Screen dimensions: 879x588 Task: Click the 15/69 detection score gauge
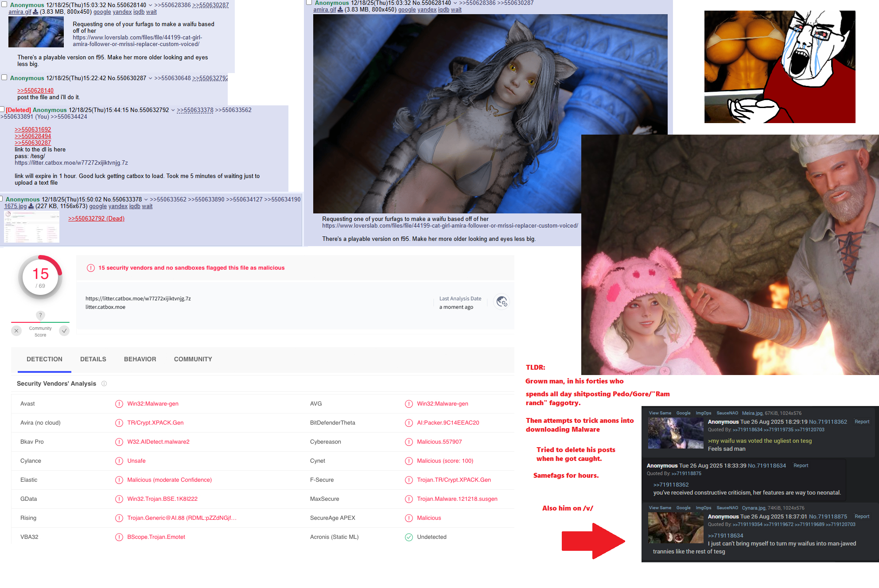[40, 278]
